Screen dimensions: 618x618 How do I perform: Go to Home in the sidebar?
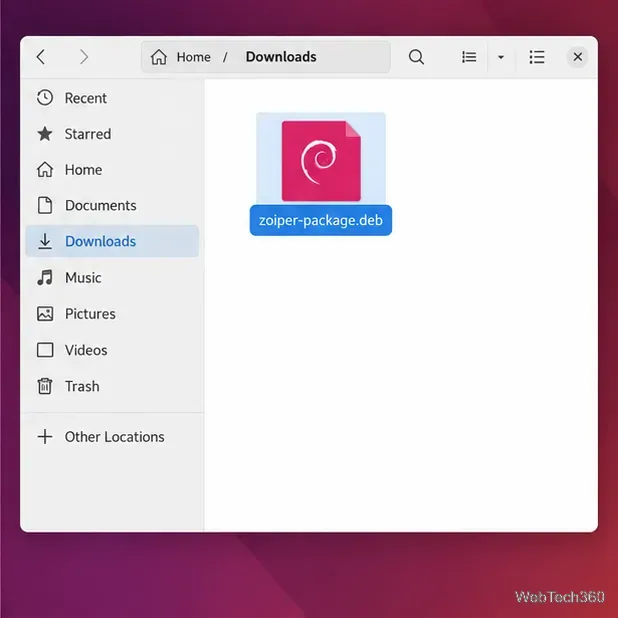coord(112,170)
